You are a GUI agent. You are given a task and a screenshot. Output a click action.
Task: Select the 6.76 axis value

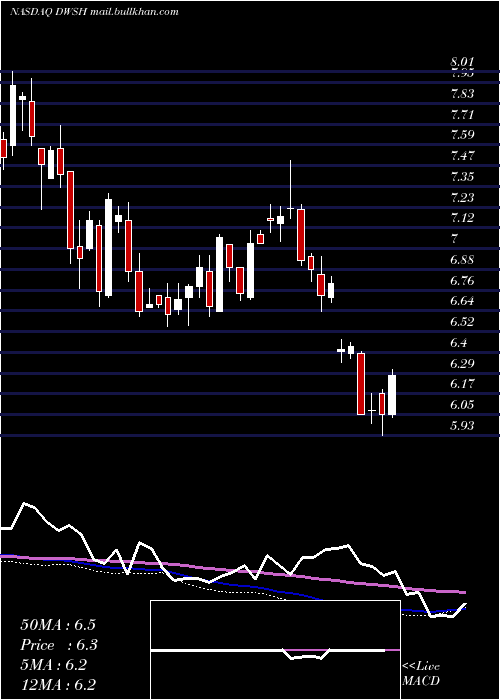coord(462,281)
